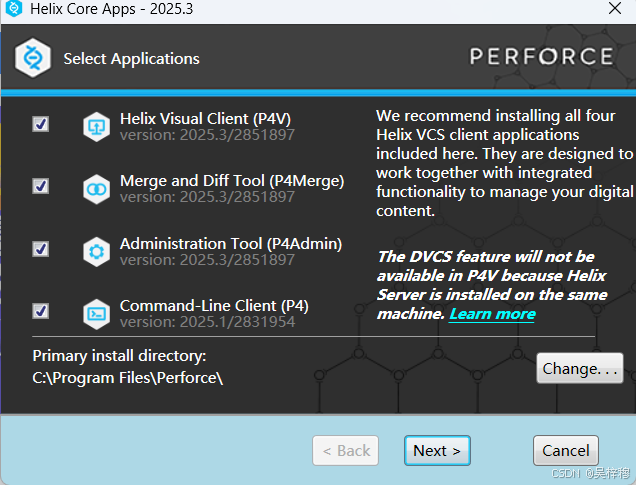Image resolution: width=636 pixels, height=485 pixels.
Task: Toggle the Administration Tool (P4Admin) checkbox
Action: click(41, 249)
